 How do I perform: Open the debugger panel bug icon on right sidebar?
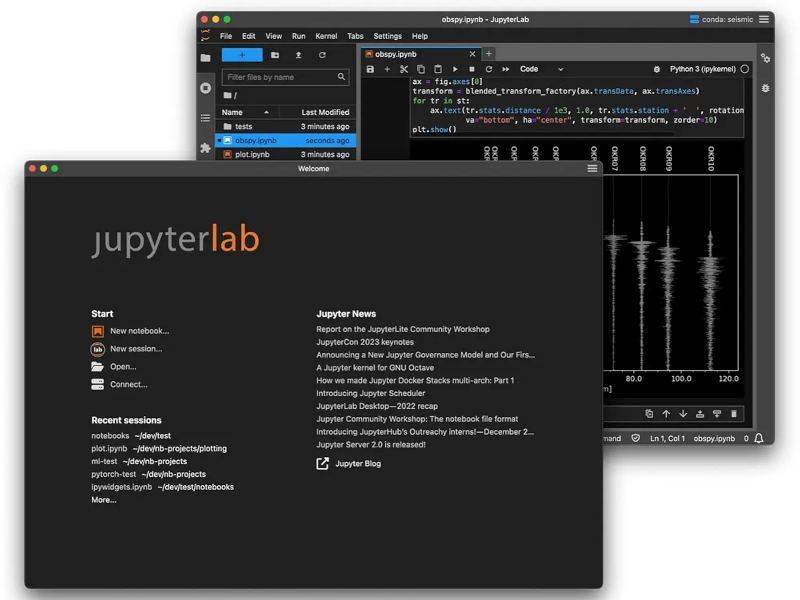[765, 88]
